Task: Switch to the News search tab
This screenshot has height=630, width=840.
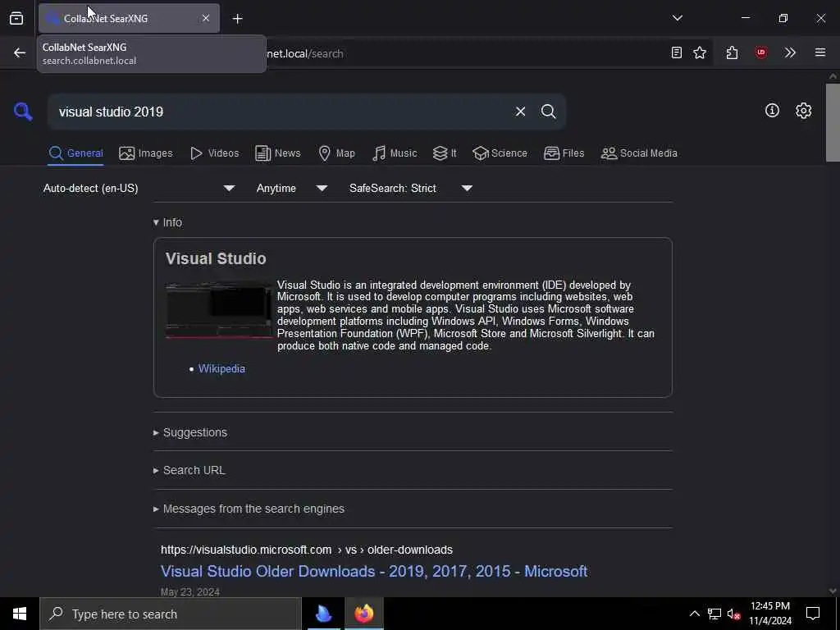Action: pyautogui.click(x=277, y=153)
